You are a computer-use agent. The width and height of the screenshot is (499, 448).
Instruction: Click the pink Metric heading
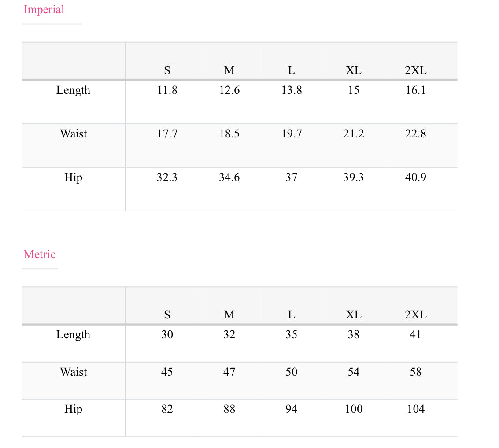point(40,254)
